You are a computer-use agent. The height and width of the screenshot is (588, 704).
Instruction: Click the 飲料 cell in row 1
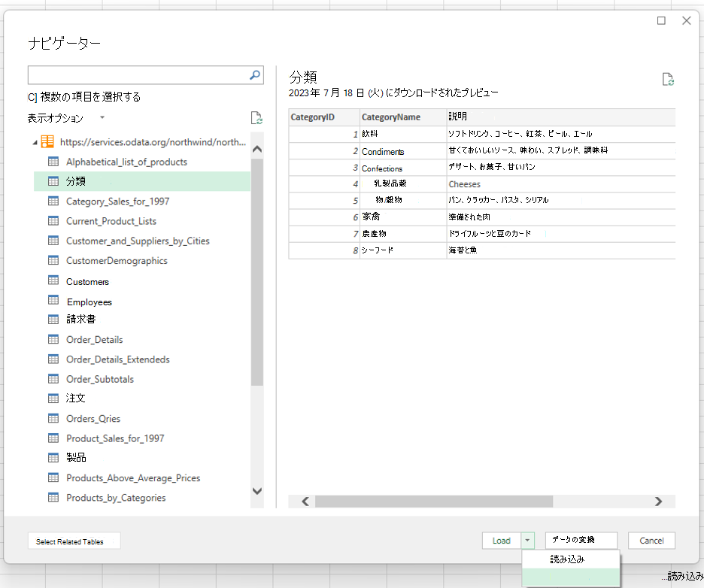pos(403,134)
